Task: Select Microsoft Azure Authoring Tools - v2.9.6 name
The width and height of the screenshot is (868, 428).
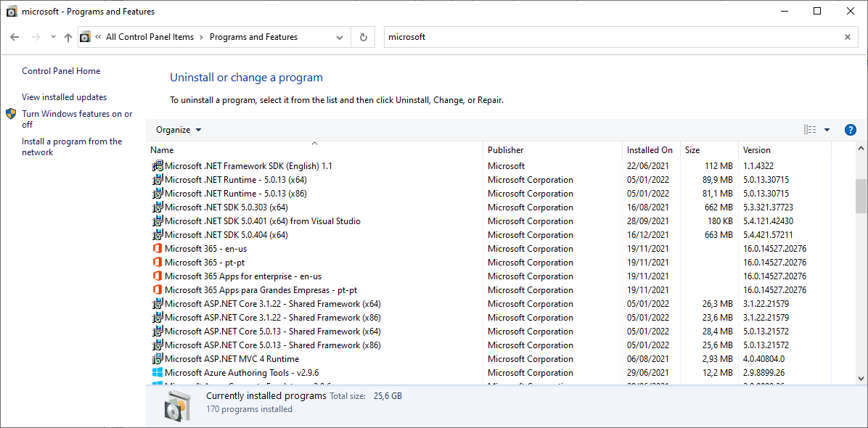Action: click(242, 373)
